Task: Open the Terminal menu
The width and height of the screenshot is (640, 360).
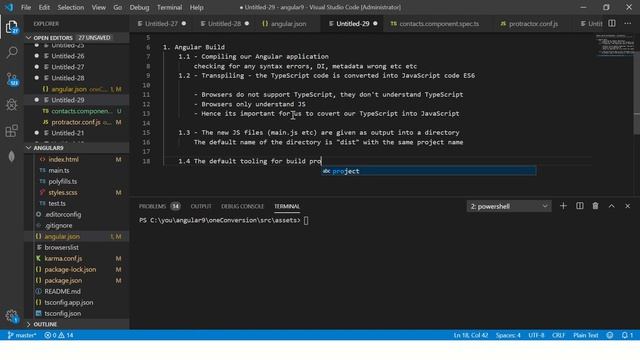Action: [x=169, y=7]
